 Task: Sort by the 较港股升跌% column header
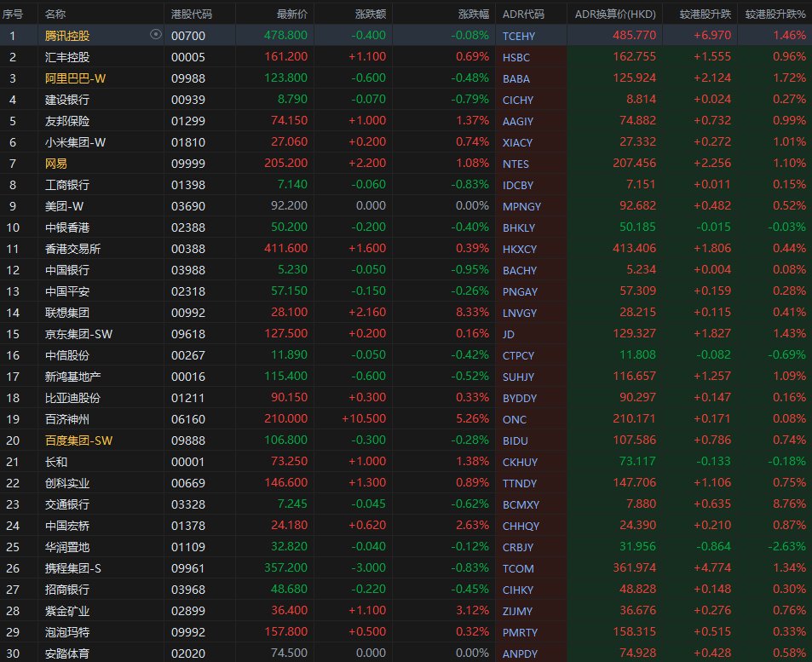pos(775,14)
